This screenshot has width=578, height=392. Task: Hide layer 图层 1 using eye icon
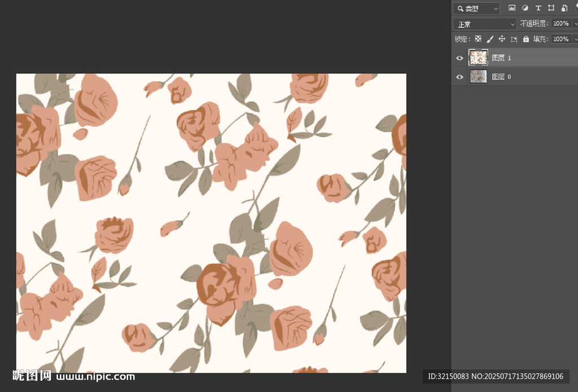459,58
